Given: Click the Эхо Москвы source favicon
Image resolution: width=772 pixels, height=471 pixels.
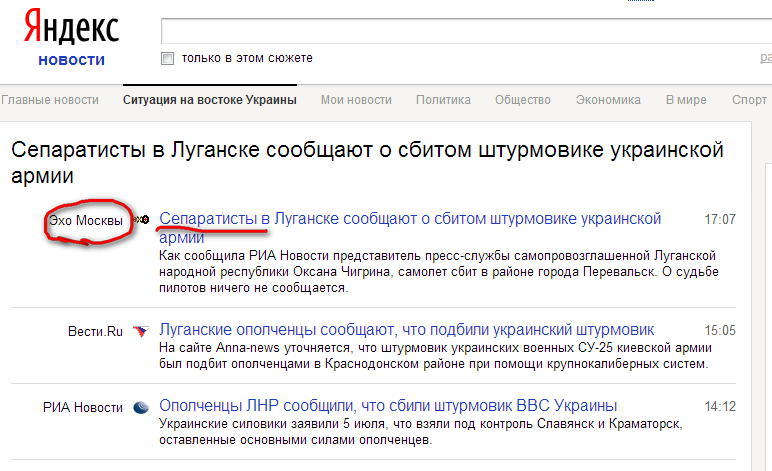Looking at the screenshot, I should coord(142,220).
